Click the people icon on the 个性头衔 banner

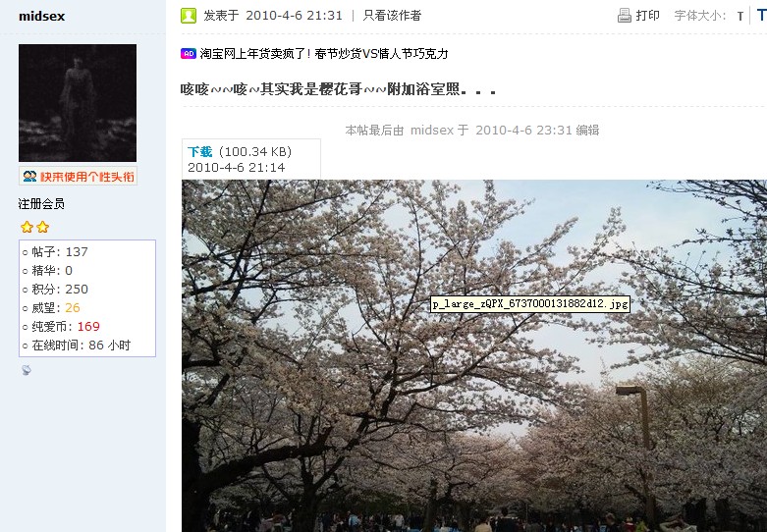(x=29, y=176)
